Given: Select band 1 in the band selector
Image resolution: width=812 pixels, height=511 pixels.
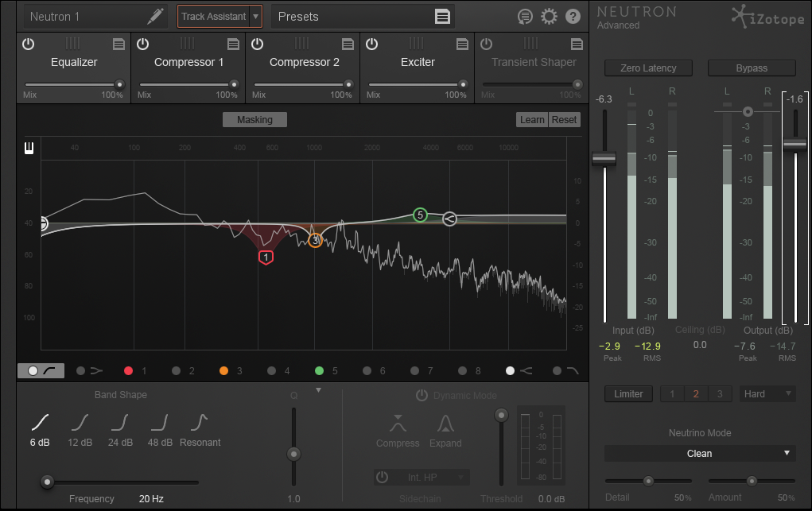Looking at the screenshot, I should coord(136,370).
